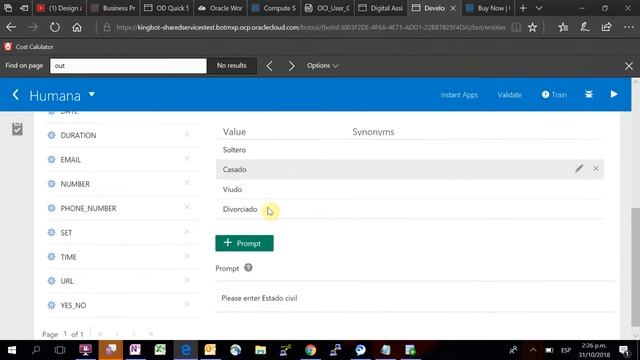Select the PHONE_NUMBER entity
The width and height of the screenshot is (640, 360).
pos(88,208)
